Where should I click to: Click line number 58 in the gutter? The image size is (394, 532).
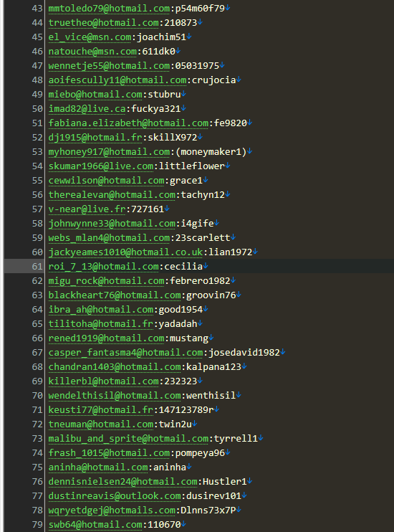[37, 223]
